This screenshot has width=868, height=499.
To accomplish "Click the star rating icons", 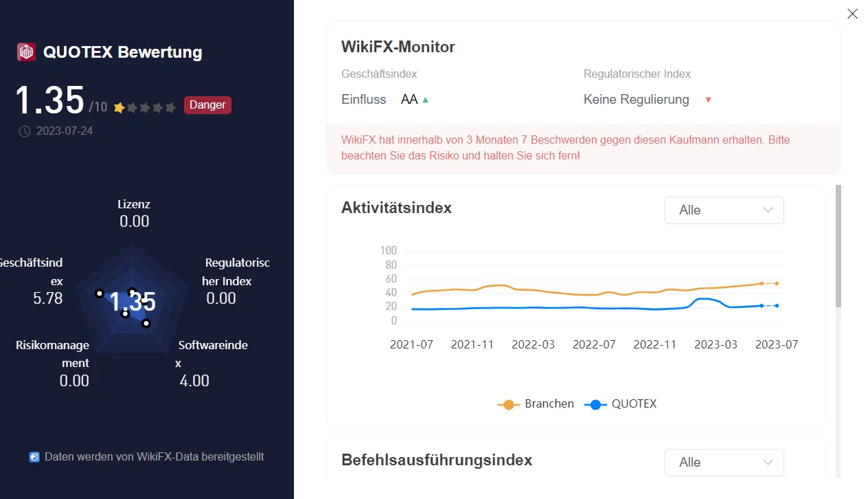I will coord(145,107).
